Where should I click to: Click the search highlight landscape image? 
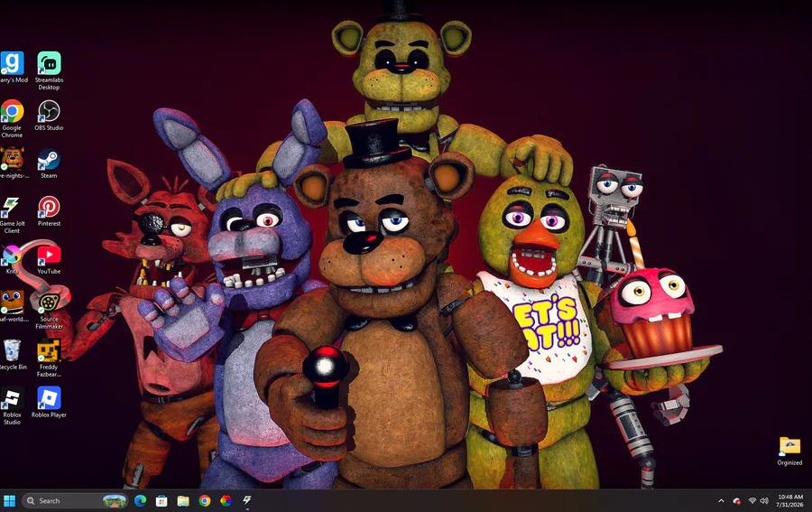coord(115,501)
